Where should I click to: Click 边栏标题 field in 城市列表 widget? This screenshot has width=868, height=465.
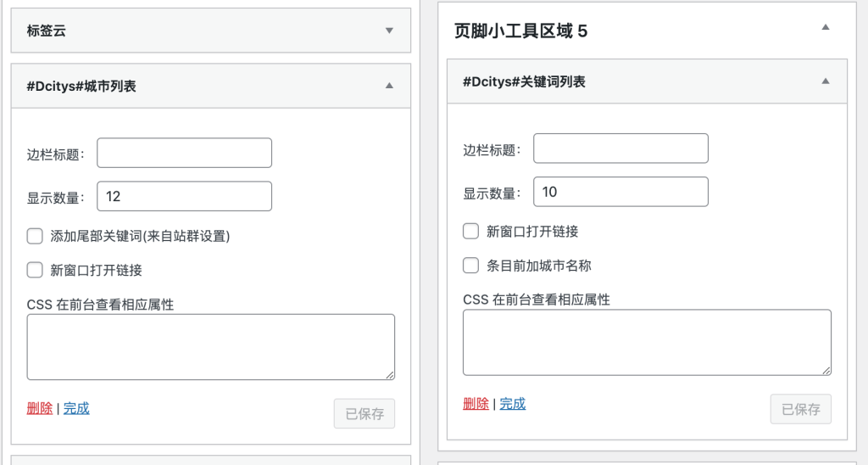pyautogui.click(x=184, y=154)
